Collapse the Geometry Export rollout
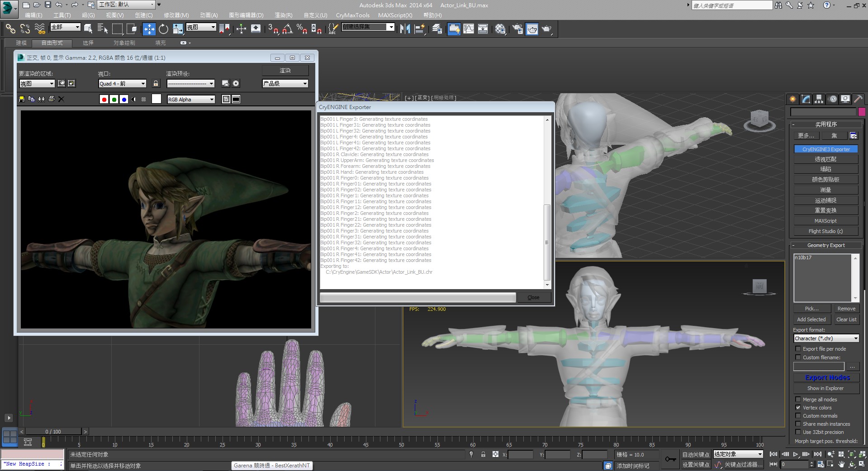 coord(825,245)
